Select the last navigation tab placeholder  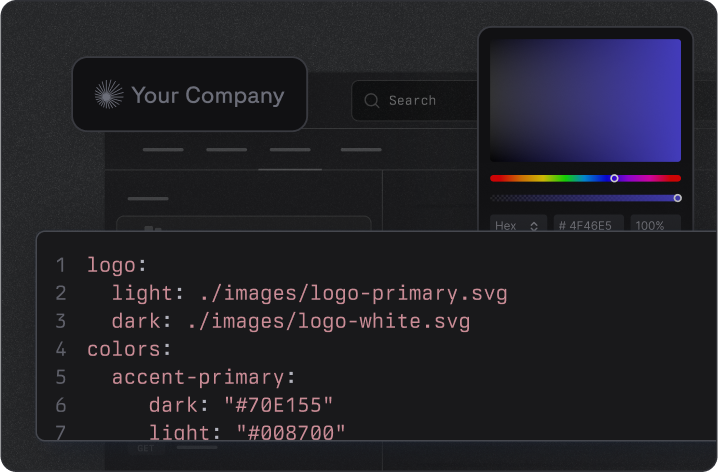coord(361,150)
